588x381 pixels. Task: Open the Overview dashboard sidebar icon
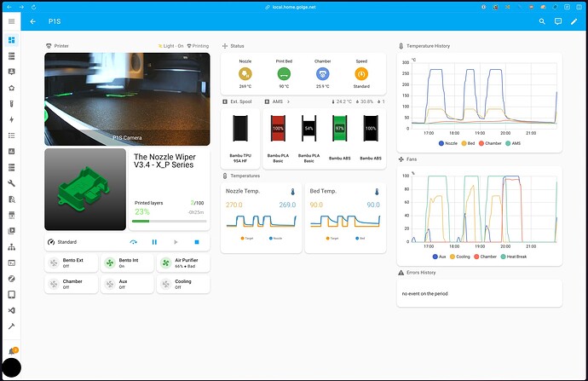click(12, 40)
